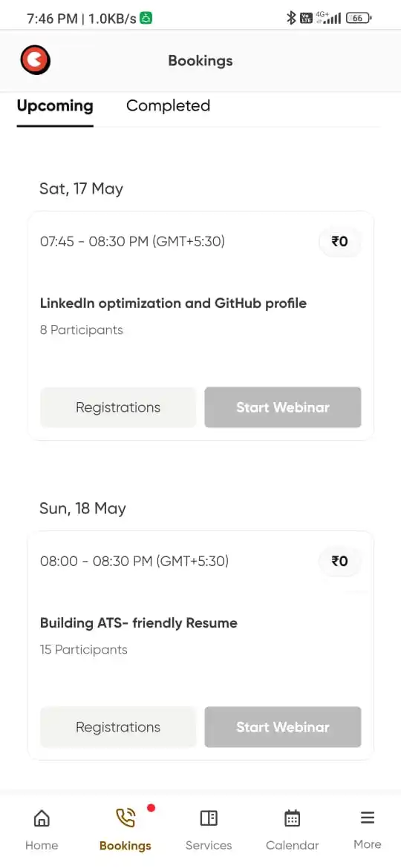401x868 pixels.
Task: Open the Calendar icon in bottom bar
Action: click(292, 818)
